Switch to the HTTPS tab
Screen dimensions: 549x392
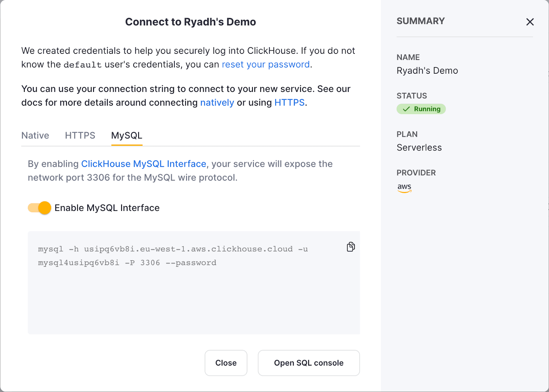click(80, 135)
